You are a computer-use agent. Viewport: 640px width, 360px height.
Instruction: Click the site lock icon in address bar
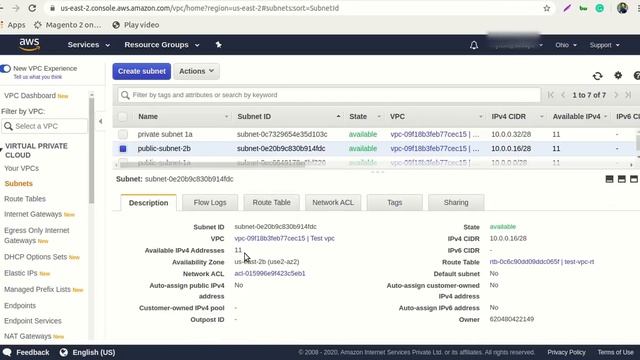[52, 8]
